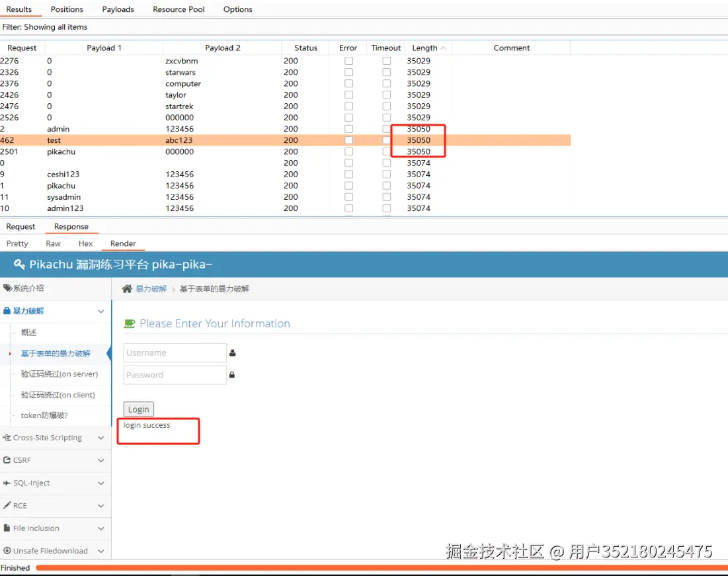The width and height of the screenshot is (728, 576).
Task: Select the result row with payload taylor
Action: (x=285, y=95)
